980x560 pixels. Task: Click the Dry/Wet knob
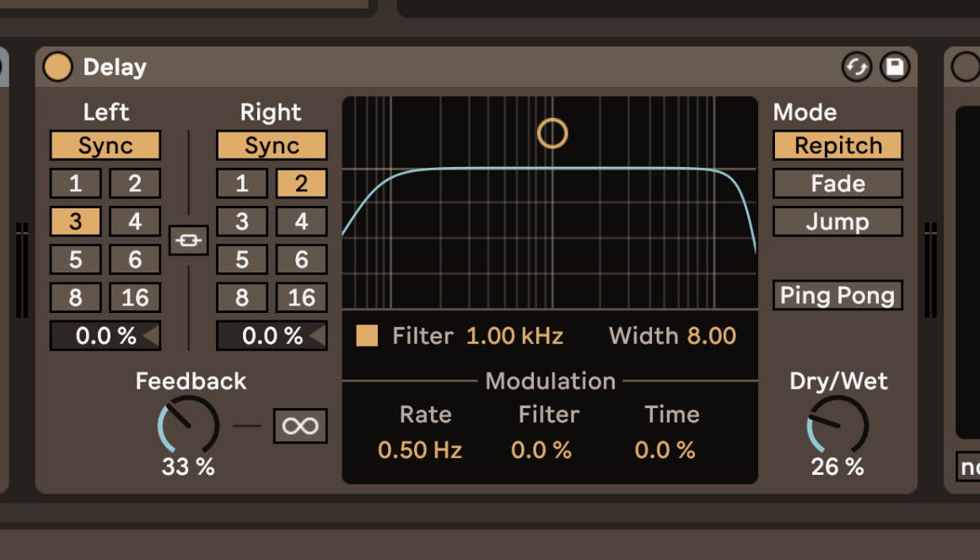point(837,426)
